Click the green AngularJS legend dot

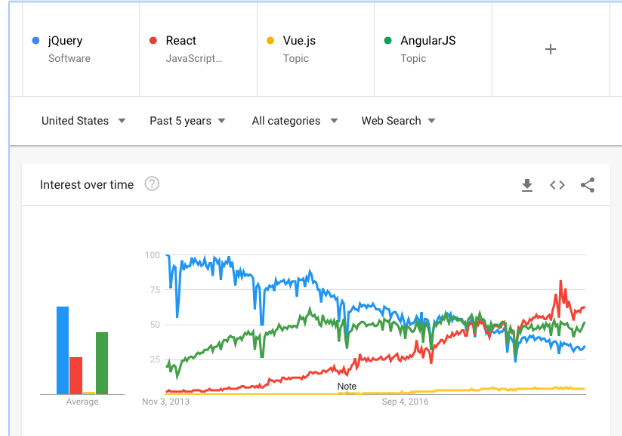387,41
